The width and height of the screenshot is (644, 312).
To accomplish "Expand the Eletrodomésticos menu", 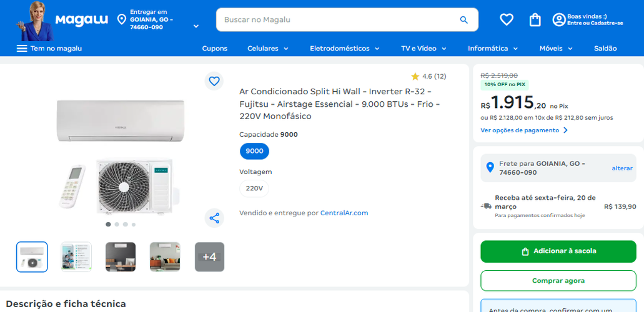I will click(x=344, y=49).
